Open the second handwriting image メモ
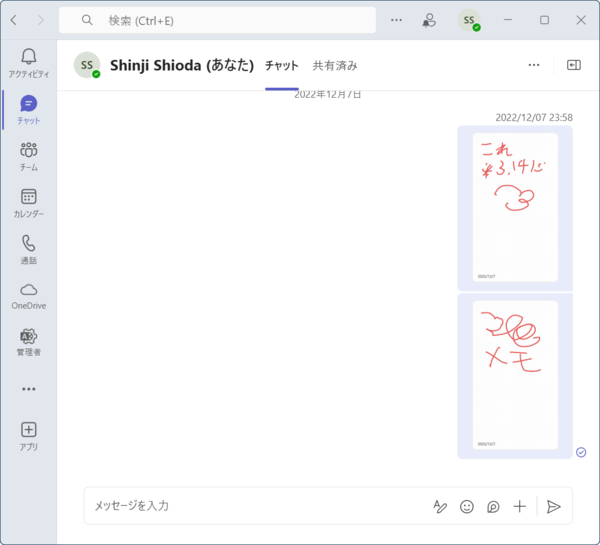The height and width of the screenshot is (545, 600). point(515,375)
